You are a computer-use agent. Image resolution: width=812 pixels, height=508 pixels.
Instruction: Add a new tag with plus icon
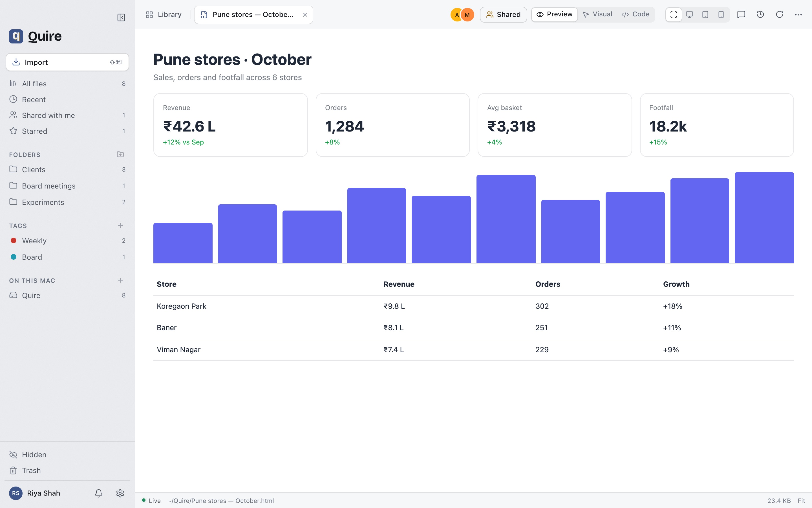pyautogui.click(x=120, y=225)
